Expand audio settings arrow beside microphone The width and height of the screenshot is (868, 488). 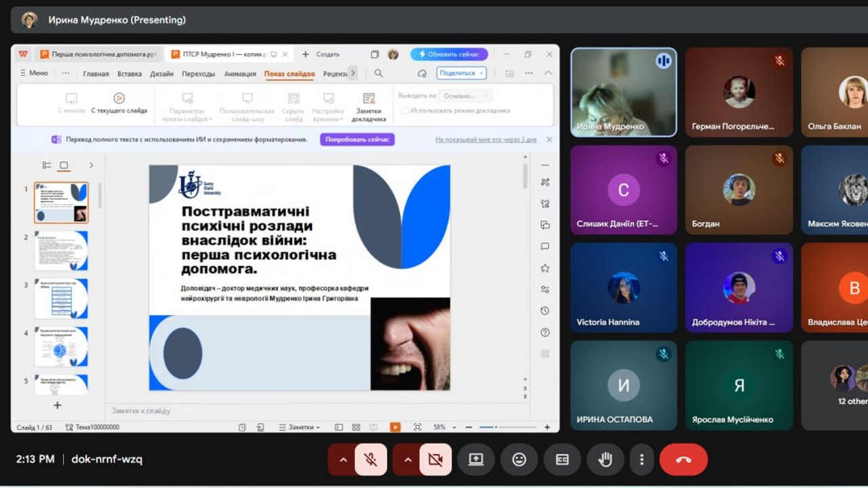tap(343, 460)
